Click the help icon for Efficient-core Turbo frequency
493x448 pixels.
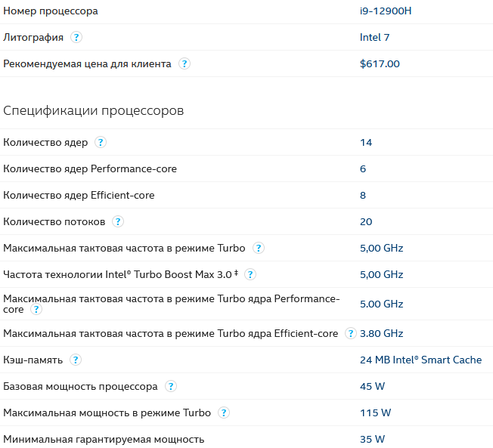(x=351, y=333)
